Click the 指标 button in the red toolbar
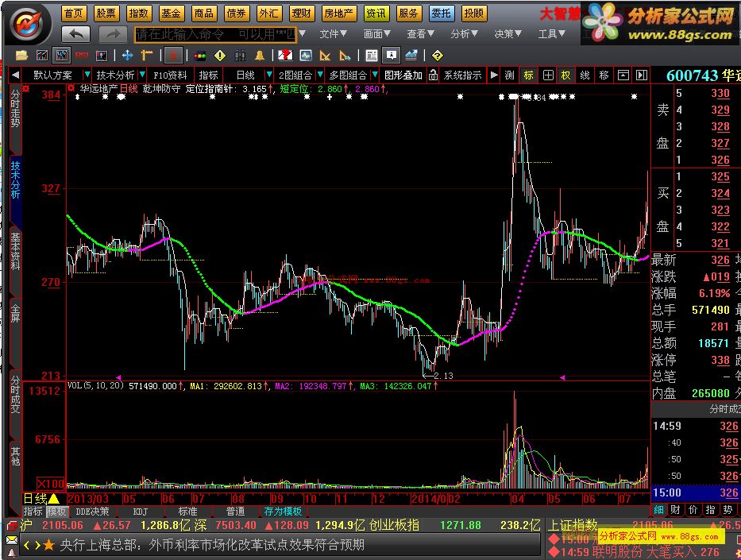The width and height of the screenshot is (741, 560). (x=208, y=75)
